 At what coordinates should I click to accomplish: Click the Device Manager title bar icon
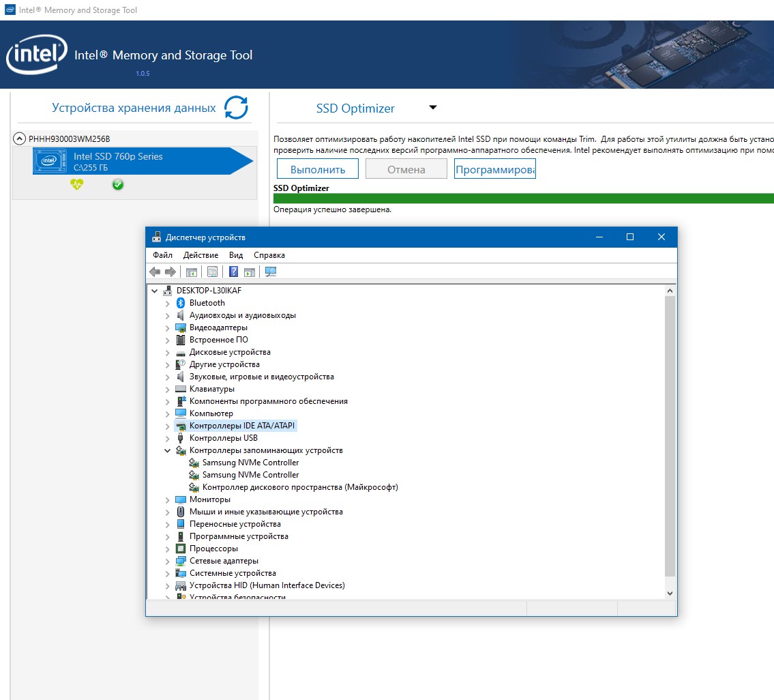156,237
